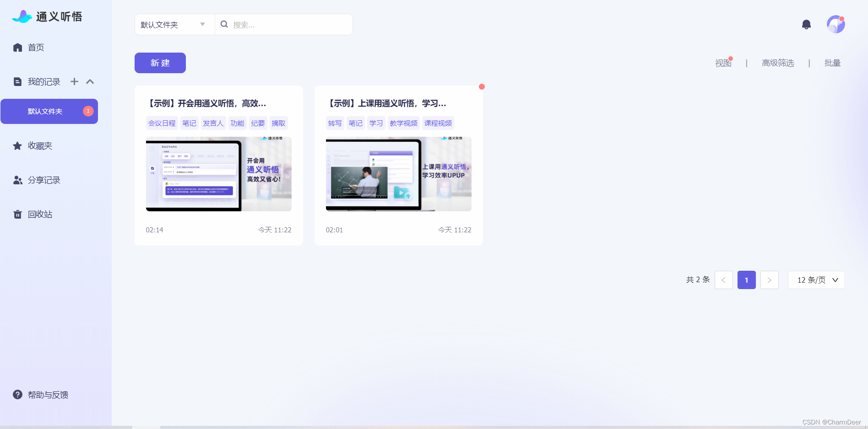Open 帮助与反馈 help and feedback
Viewport: 868px width, 429px height.
(48, 395)
